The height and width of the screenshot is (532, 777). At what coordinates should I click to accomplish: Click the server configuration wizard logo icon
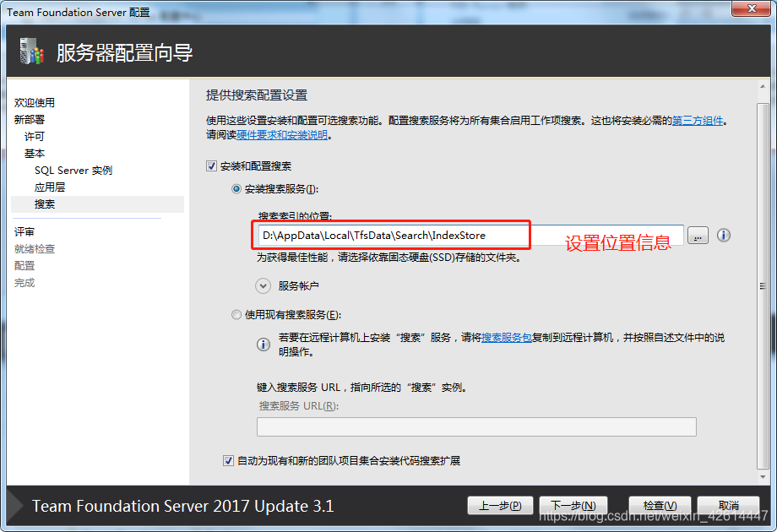32,52
